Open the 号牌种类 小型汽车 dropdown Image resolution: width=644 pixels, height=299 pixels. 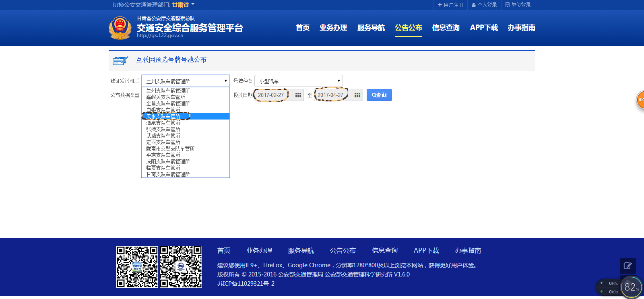tap(299, 81)
